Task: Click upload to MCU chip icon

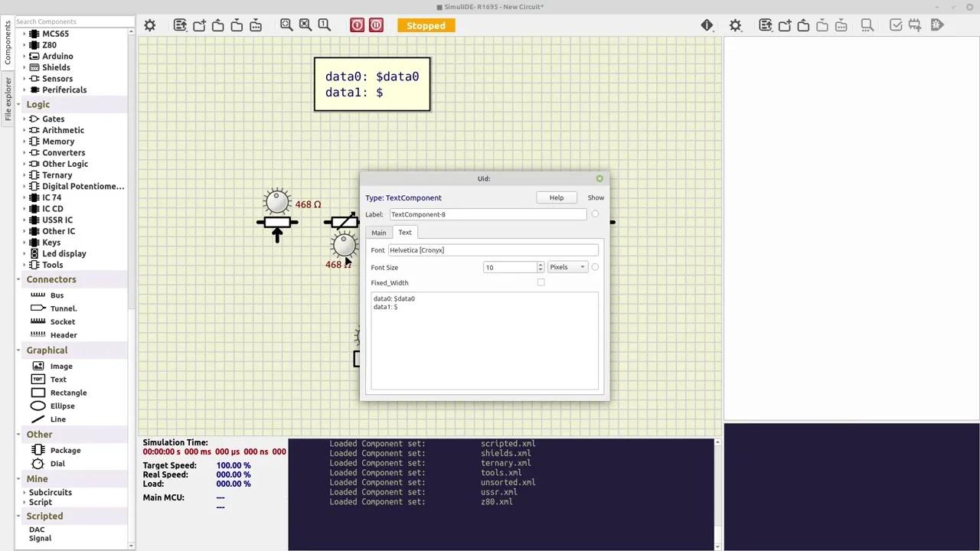Action: (x=915, y=25)
